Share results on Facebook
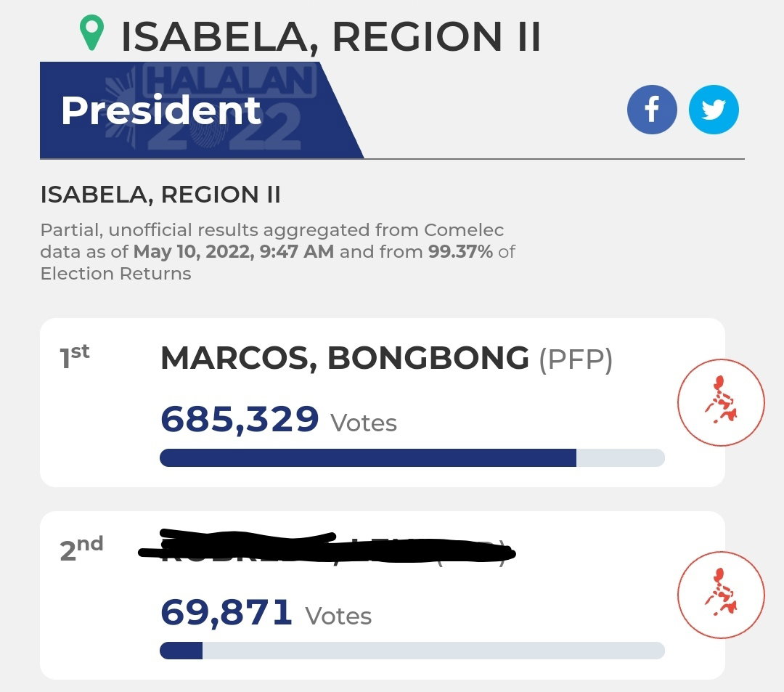 [652, 110]
